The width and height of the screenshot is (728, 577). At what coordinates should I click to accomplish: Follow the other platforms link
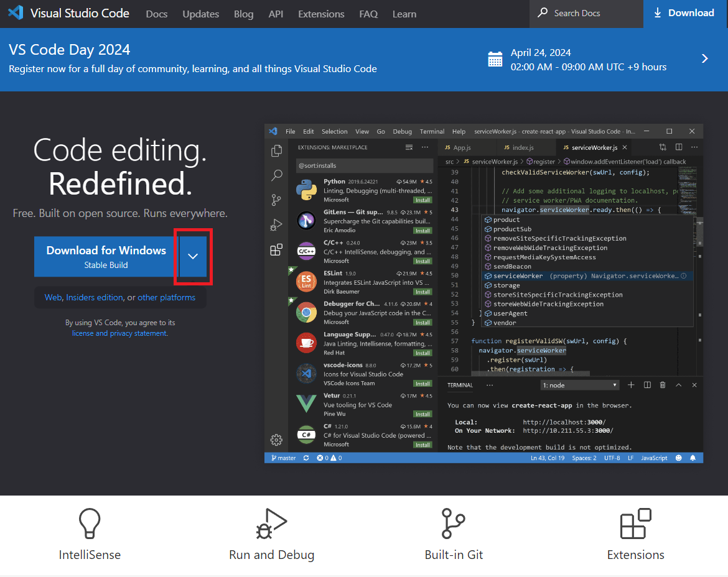pyautogui.click(x=166, y=297)
